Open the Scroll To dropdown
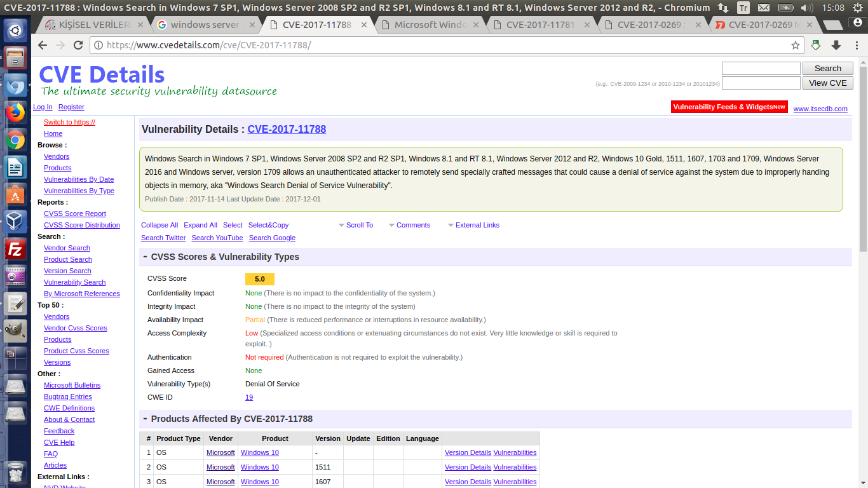 coord(356,225)
